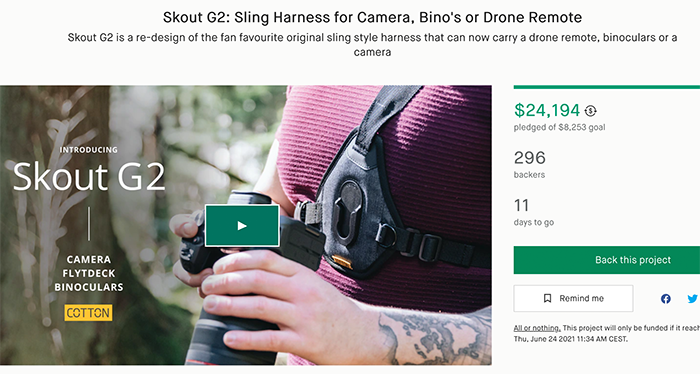Share the project via Twitter icon
Viewport: 700px width, 374px height.
(693, 299)
